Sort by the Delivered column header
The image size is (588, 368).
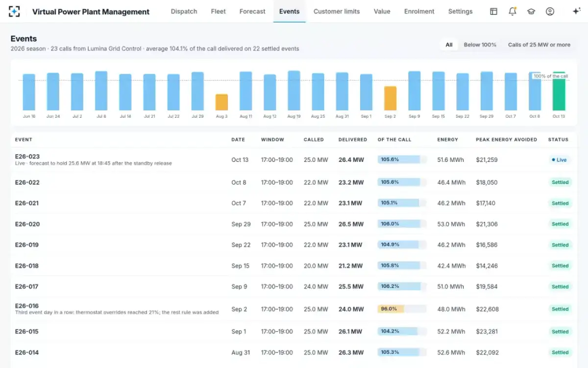[353, 139]
